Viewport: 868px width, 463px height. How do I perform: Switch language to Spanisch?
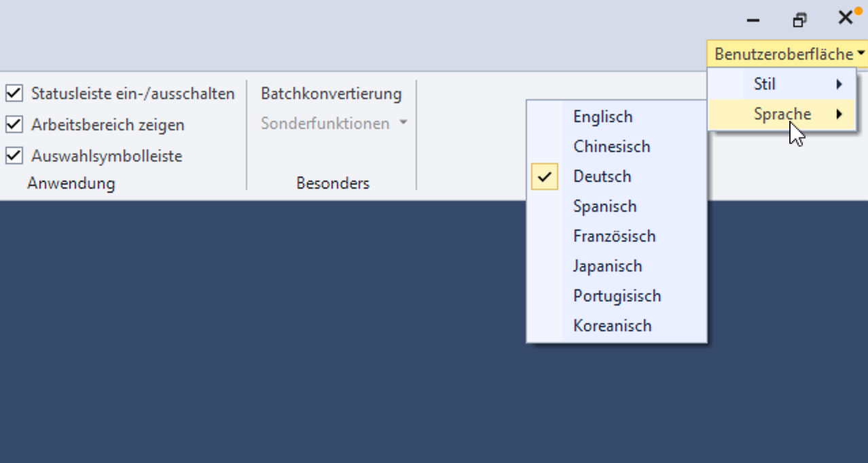click(x=604, y=206)
